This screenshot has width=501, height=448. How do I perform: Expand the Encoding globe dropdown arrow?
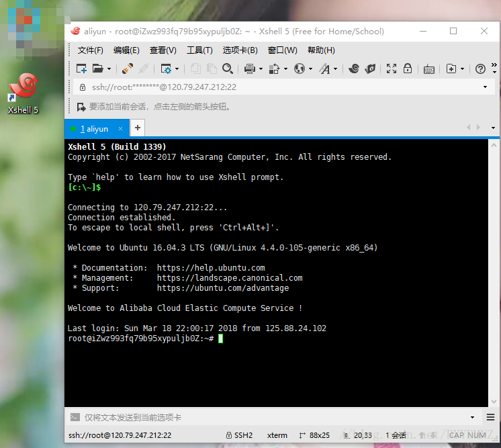pyautogui.click(x=310, y=69)
